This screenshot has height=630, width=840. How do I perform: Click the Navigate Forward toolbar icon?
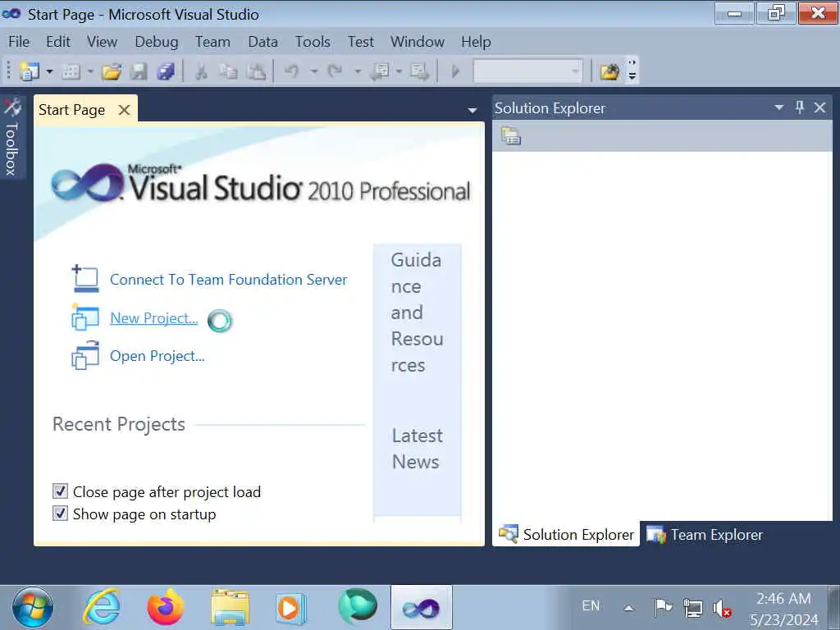pyautogui.click(x=419, y=71)
